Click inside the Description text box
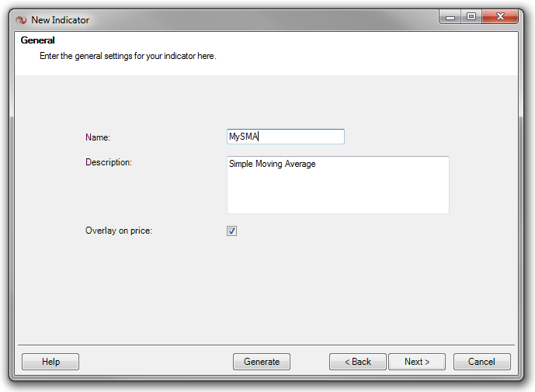 (x=337, y=185)
